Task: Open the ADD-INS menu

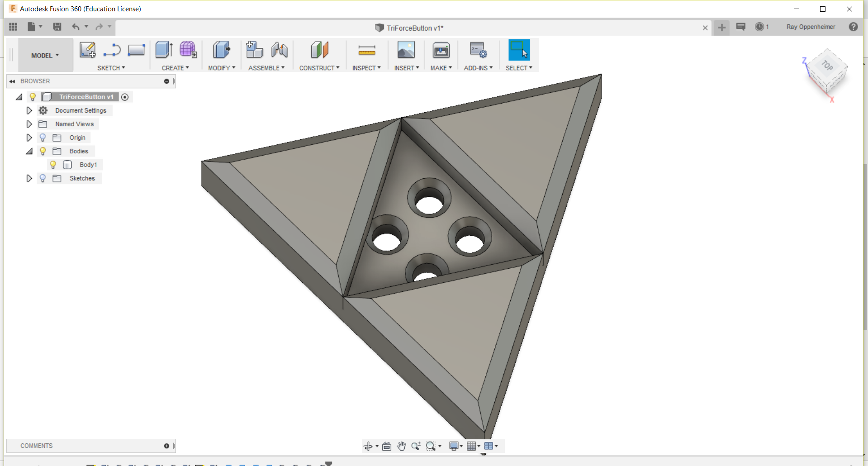Action: [x=478, y=68]
